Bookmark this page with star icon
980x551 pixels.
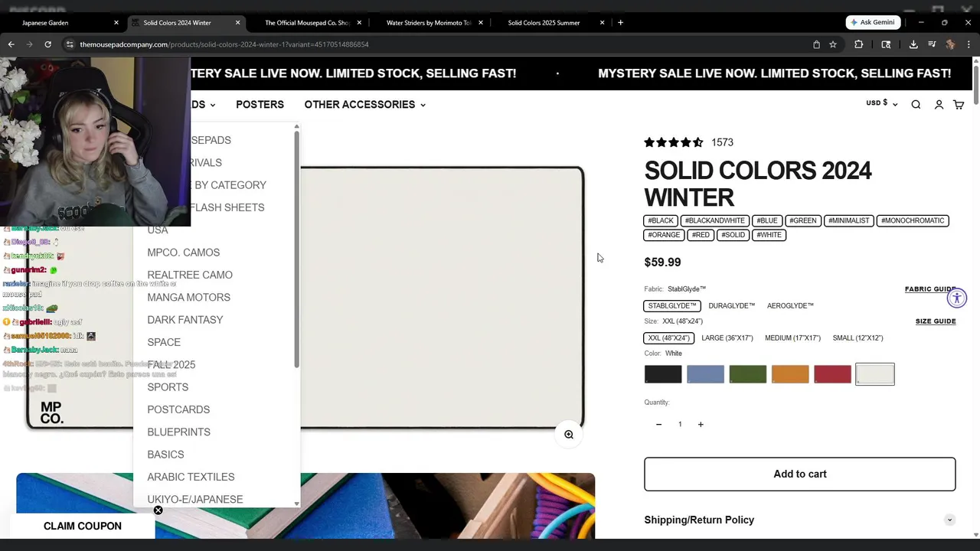(x=833, y=44)
